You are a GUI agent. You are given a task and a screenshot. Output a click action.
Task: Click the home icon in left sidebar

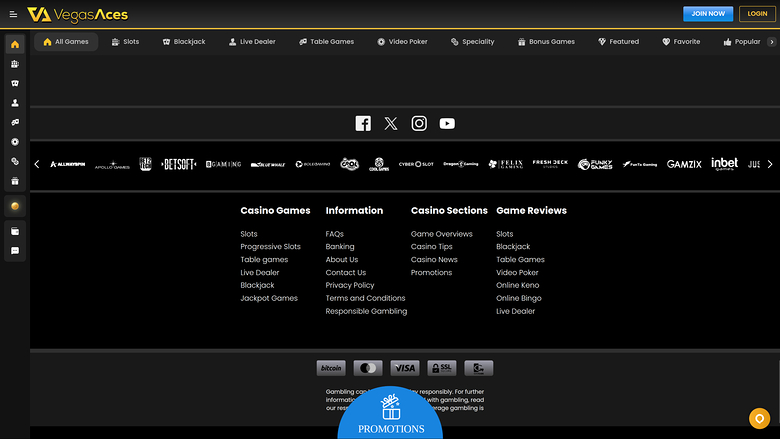click(x=15, y=45)
